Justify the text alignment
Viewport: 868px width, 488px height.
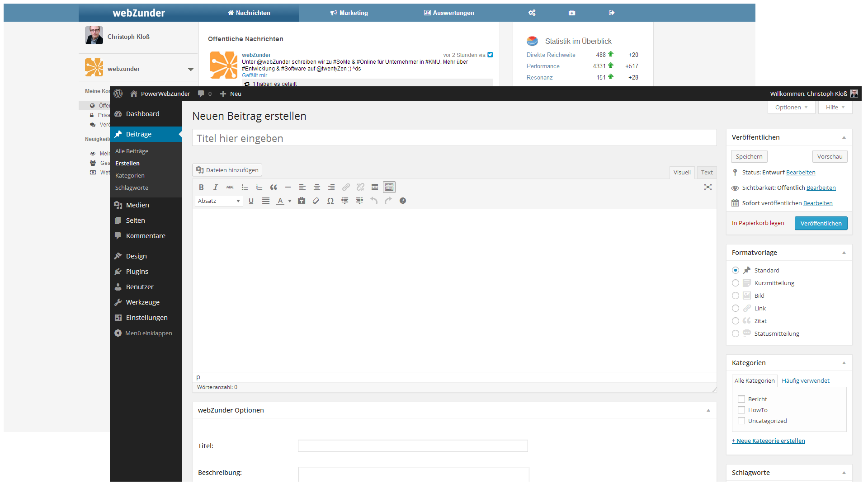click(266, 201)
